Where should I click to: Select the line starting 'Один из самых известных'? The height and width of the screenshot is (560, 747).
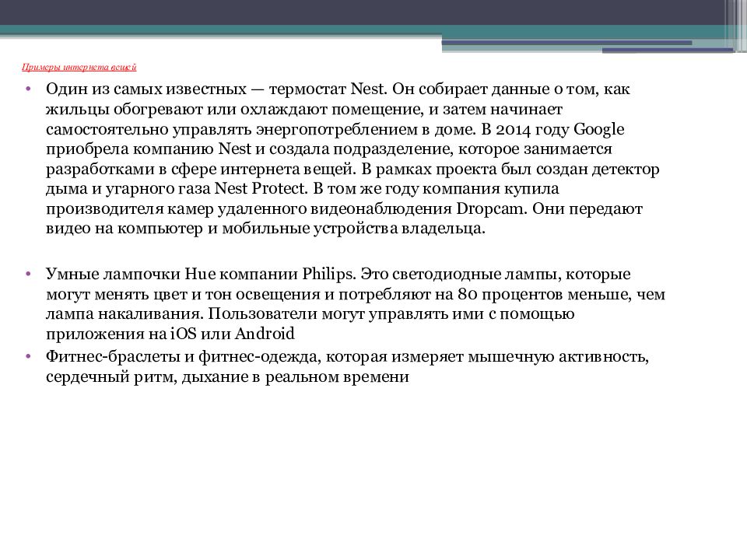(x=338, y=89)
